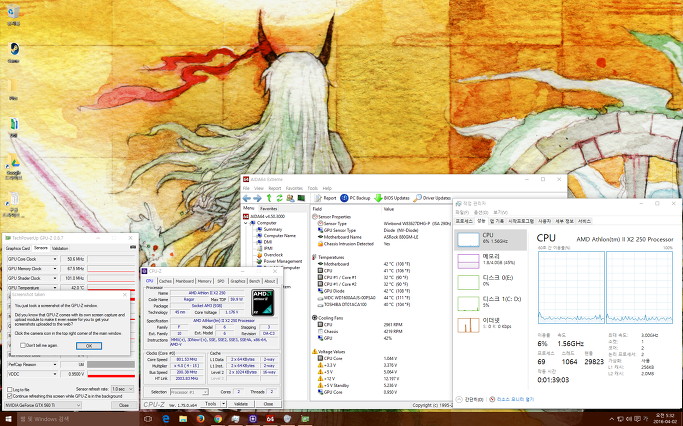
Task: Open PC Backup in AIDA64 toolbar
Action: click(355, 198)
